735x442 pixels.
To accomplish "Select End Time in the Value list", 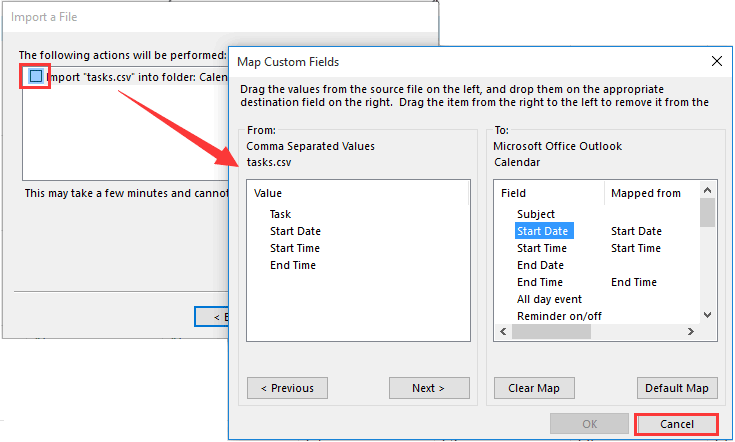I will coord(292,265).
